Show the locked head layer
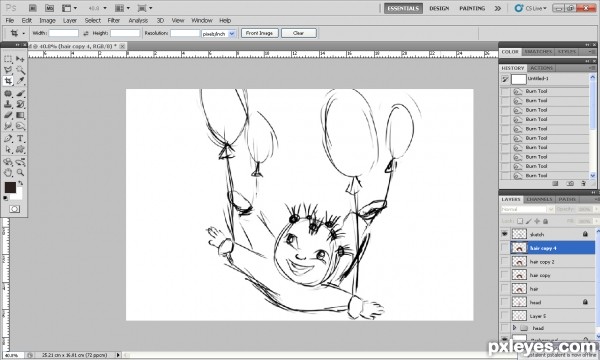This screenshot has width=600, height=360. 505,302
